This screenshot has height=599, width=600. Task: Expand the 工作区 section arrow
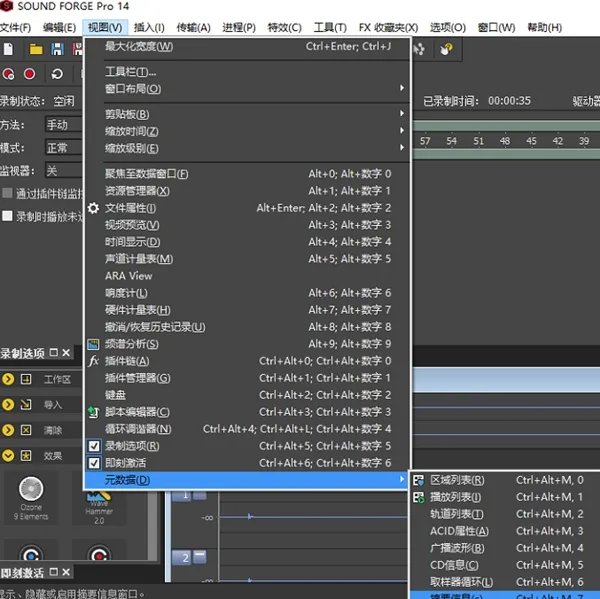(8, 379)
